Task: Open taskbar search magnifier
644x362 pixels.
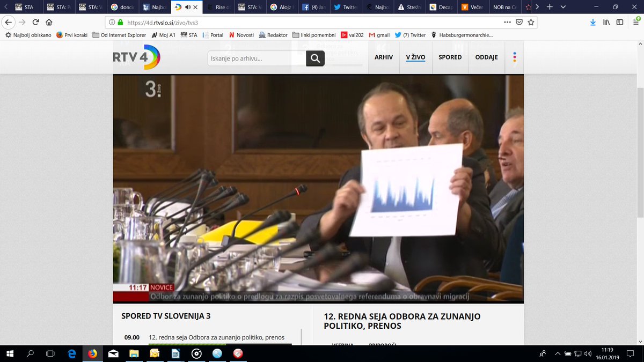Action: click(x=31, y=353)
